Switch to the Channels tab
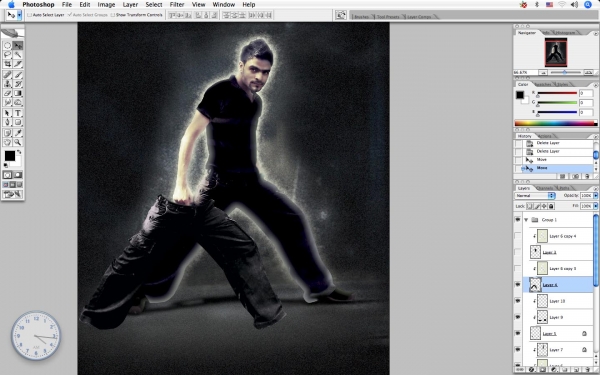 pos(544,188)
